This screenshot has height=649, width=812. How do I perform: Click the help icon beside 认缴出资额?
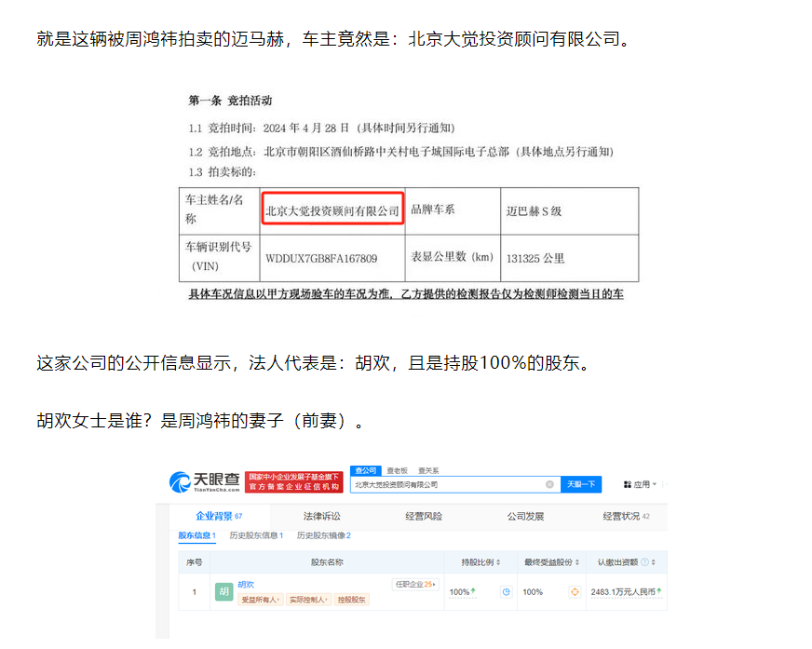644,562
